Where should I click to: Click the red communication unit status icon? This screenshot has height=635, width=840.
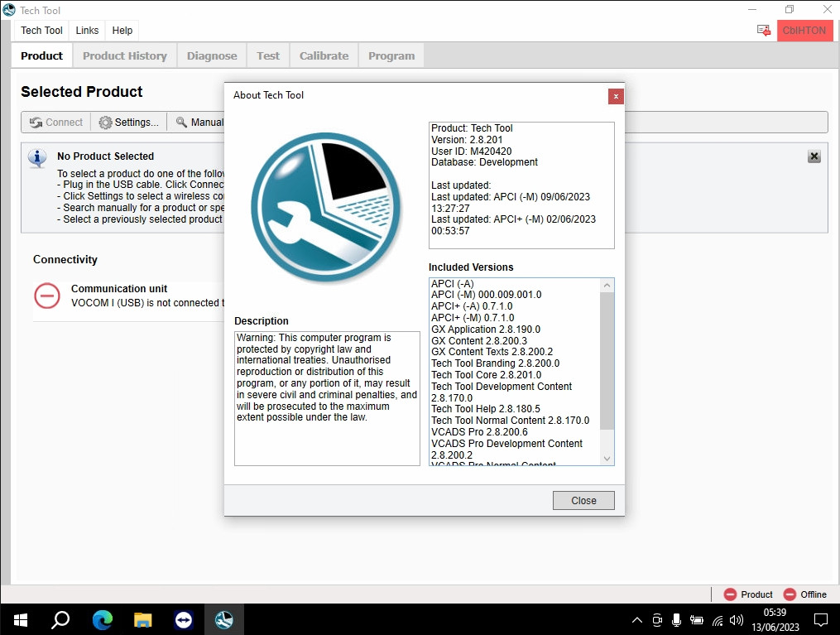pos(47,296)
